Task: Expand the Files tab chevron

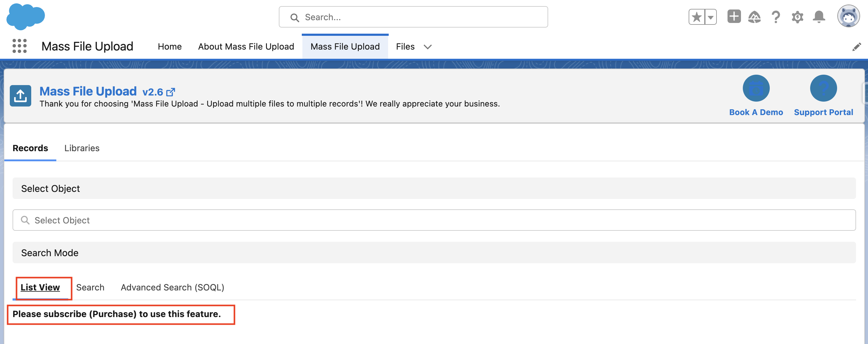Action: (x=428, y=47)
